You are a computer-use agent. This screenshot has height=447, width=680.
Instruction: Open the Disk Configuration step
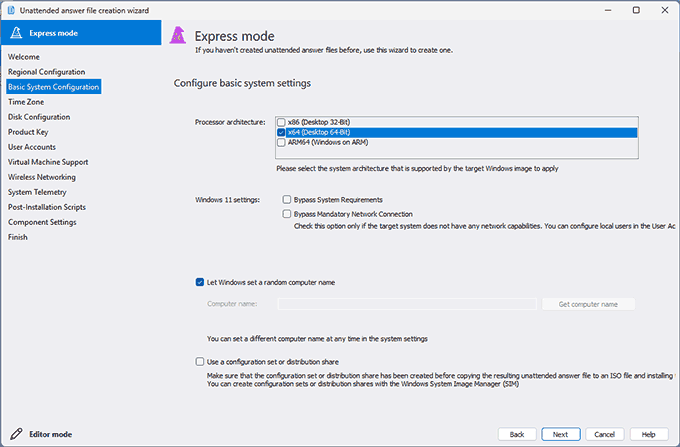click(x=39, y=117)
